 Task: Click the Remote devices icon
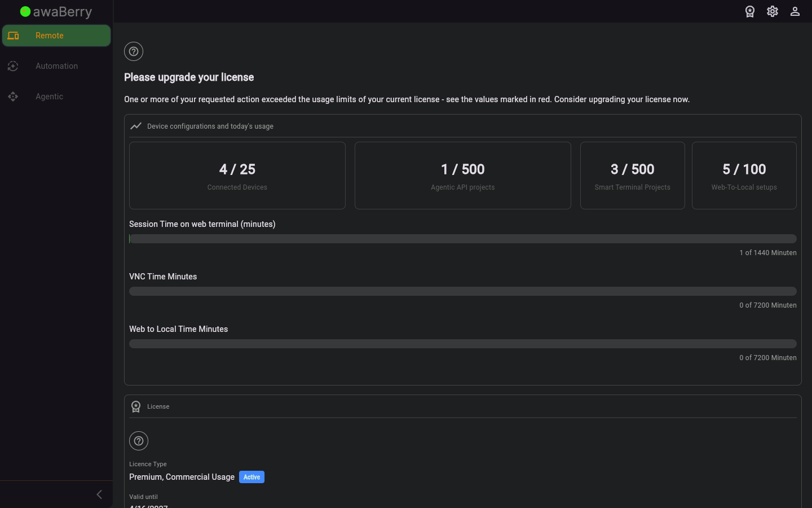coord(14,36)
